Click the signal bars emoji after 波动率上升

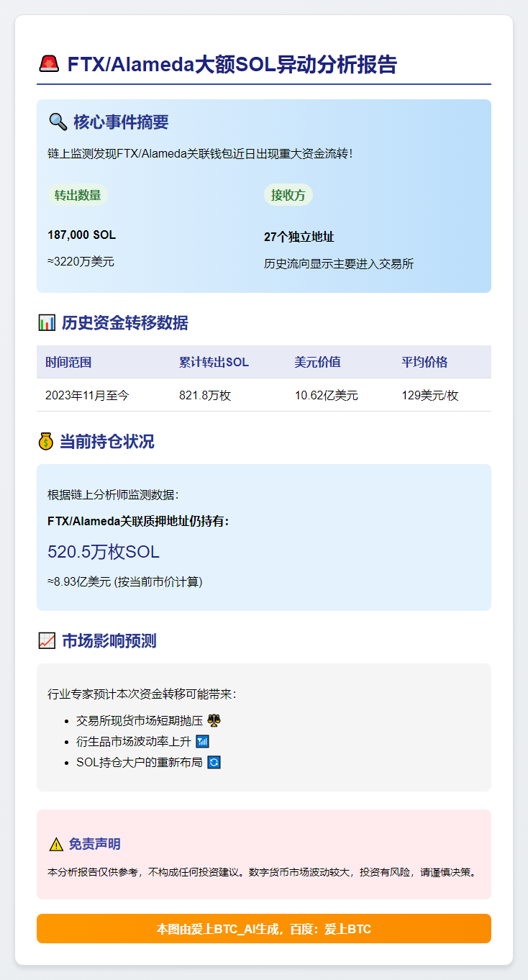tap(202, 741)
